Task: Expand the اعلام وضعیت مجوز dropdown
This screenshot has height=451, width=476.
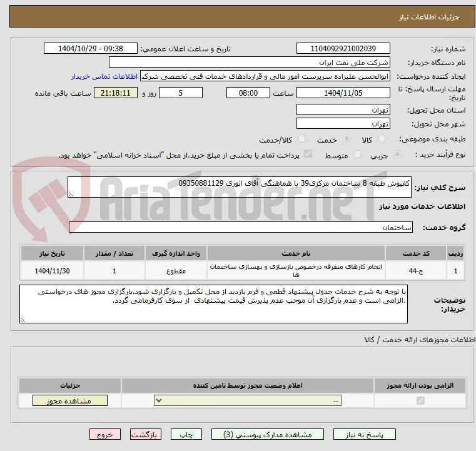Action: click(248, 400)
